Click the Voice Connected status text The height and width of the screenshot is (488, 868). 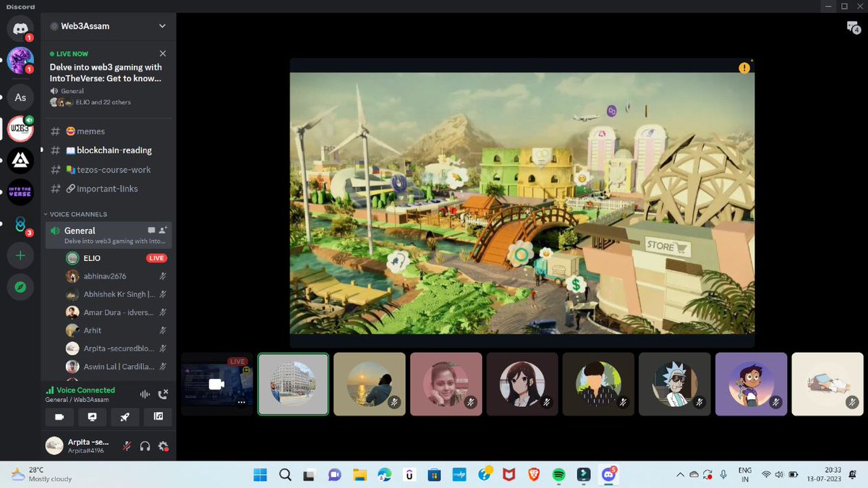[85, 390]
